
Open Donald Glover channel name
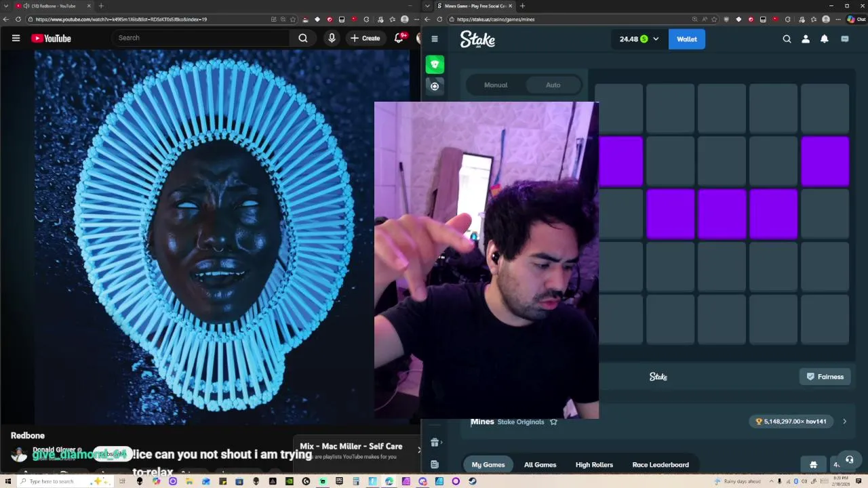[54, 449]
